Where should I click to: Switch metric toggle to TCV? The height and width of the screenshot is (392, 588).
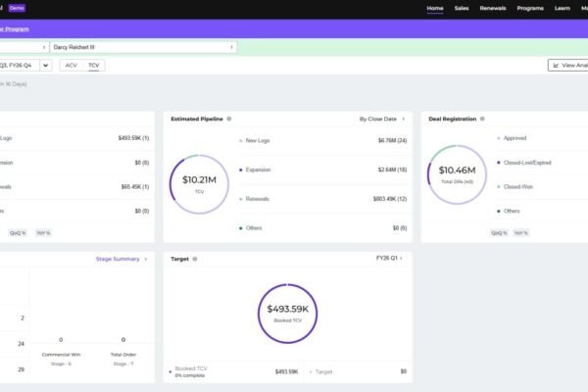click(94, 66)
